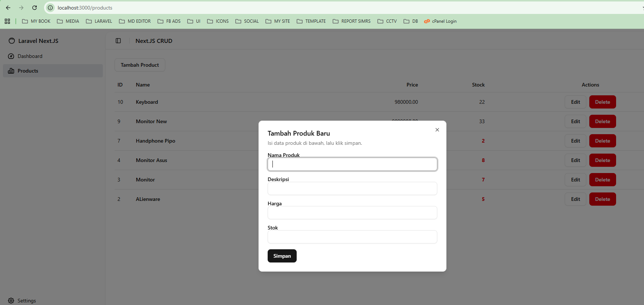The height and width of the screenshot is (305, 644).
Task: Click Simpan to save the product
Action: pos(282,256)
